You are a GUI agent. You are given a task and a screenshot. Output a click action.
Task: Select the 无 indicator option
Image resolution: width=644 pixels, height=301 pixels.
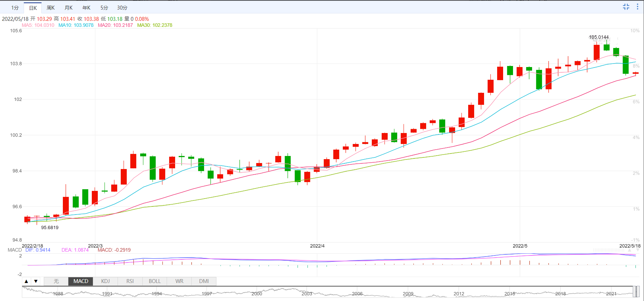tap(56, 281)
